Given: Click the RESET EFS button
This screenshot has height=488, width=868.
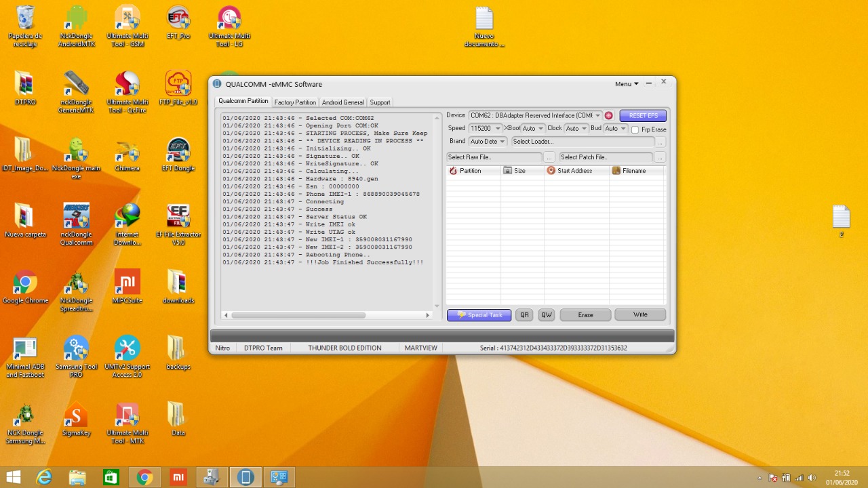Looking at the screenshot, I should click(x=643, y=116).
